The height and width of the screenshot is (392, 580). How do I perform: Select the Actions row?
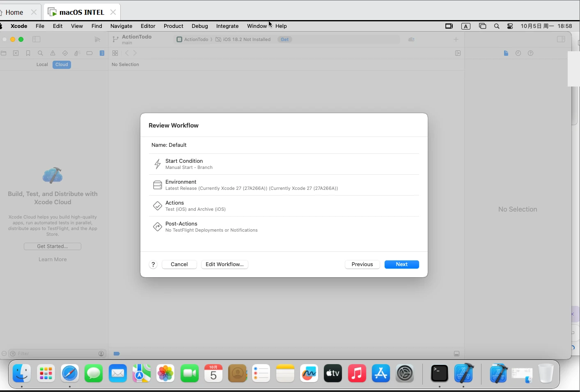pyautogui.click(x=284, y=206)
